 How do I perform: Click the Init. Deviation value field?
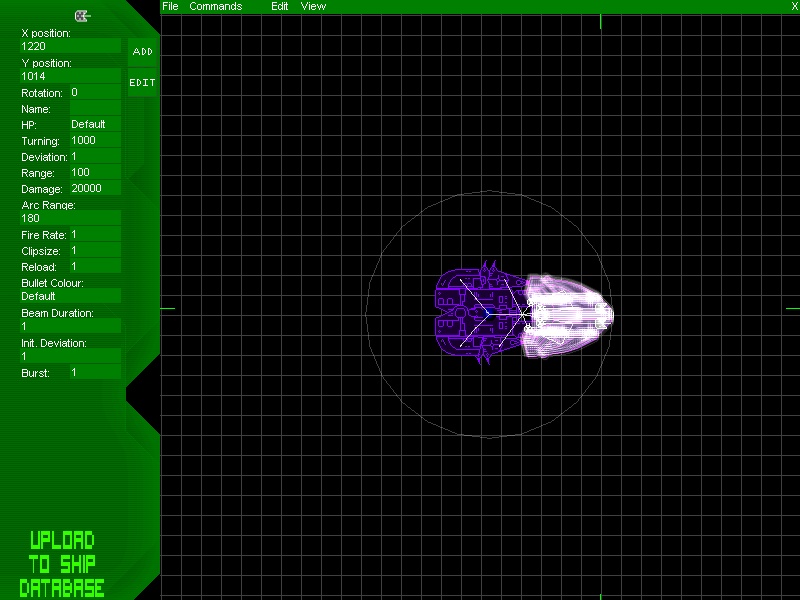point(70,357)
